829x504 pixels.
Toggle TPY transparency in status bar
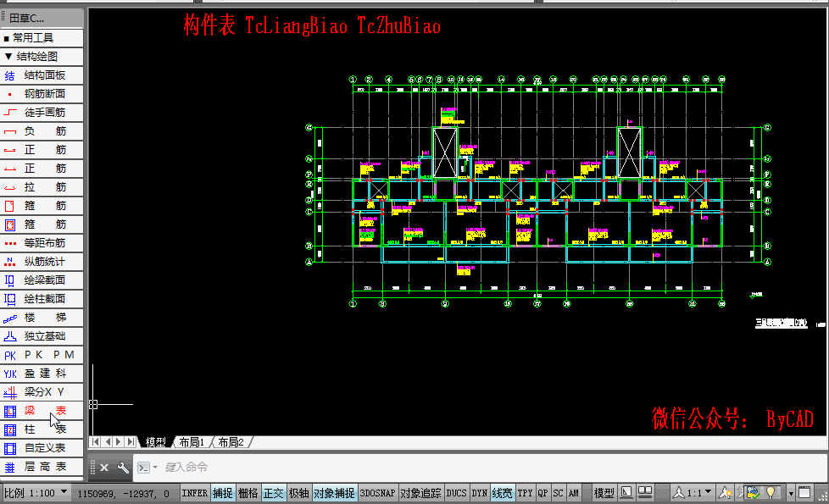click(525, 493)
